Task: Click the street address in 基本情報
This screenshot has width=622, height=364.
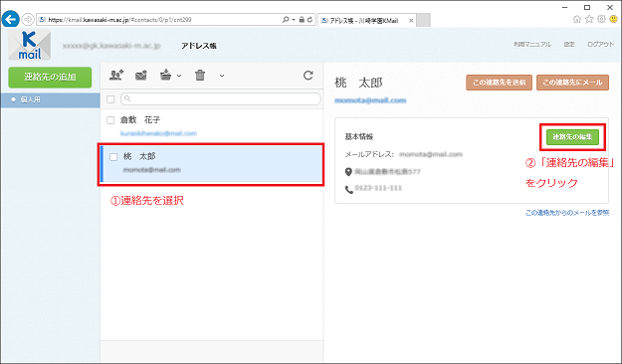Action: coord(387,172)
